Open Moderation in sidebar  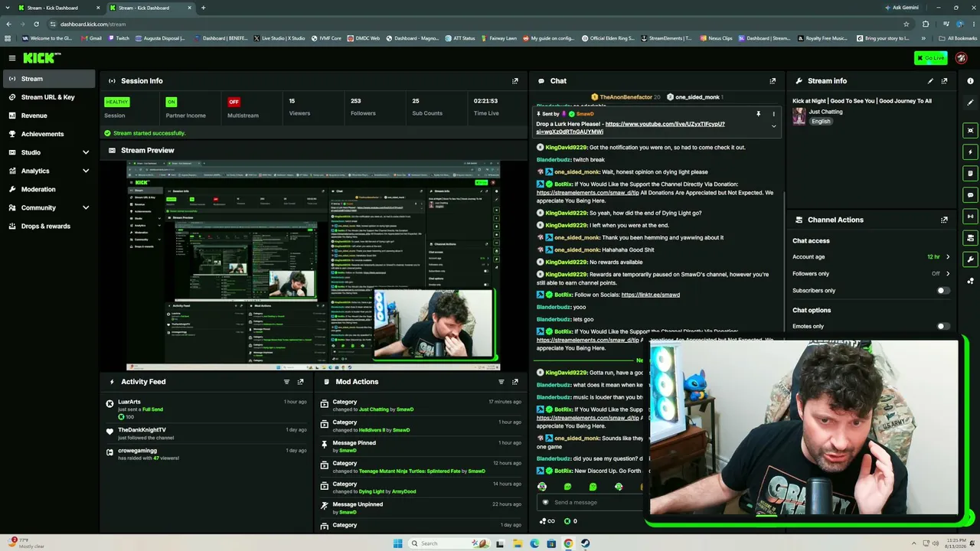click(49, 189)
